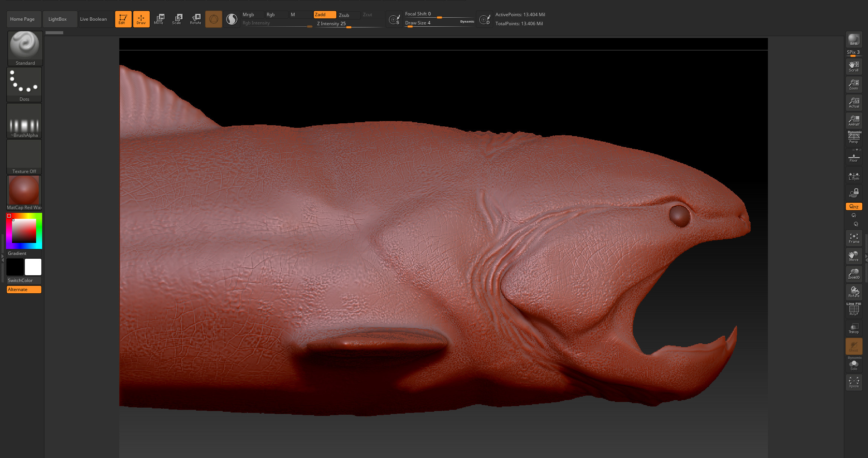The image size is (868, 458).
Task: Click the camera lock icon
Action: pos(854,193)
